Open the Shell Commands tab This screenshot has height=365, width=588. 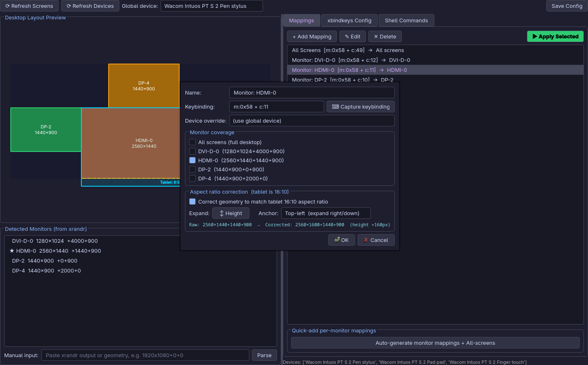pyautogui.click(x=406, y=21)
